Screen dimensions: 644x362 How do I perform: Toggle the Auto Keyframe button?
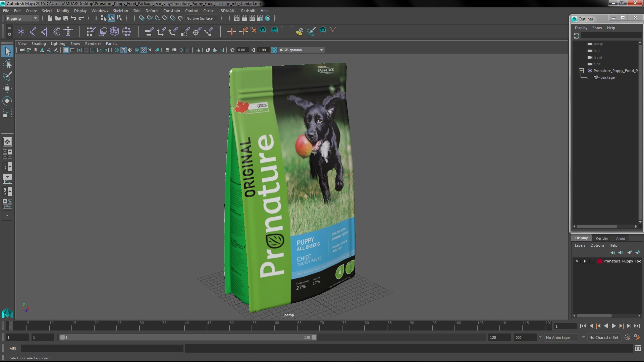tap(627, 338)
